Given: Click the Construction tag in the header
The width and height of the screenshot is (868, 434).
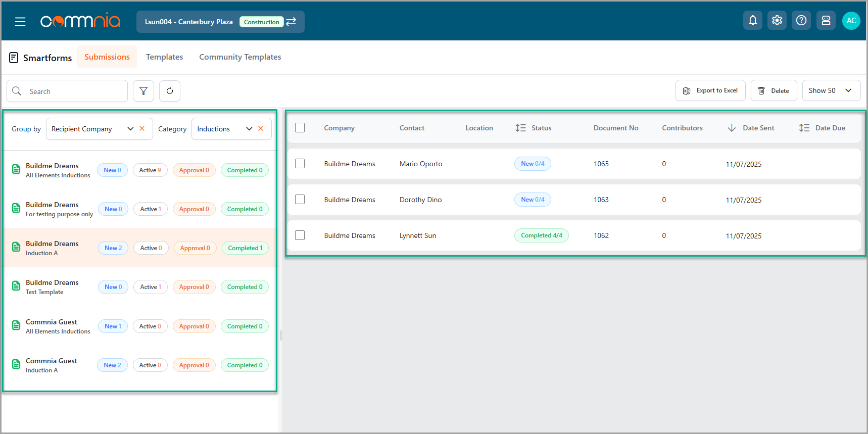Looking at the screenshot, I should [x=262, y=22].
